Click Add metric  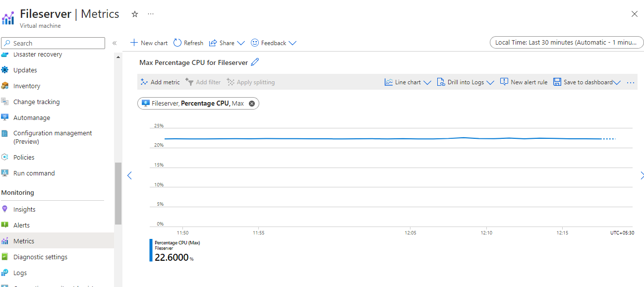click(160, 82)
